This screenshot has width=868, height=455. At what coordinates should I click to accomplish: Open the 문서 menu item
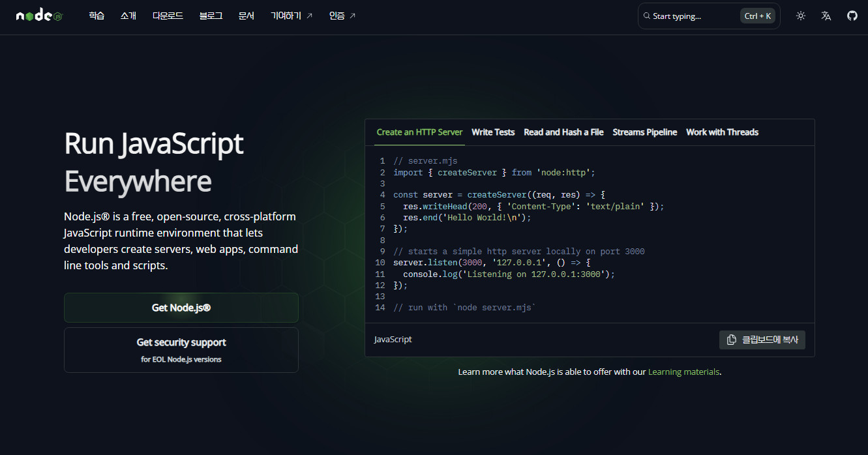click(247, 16)
